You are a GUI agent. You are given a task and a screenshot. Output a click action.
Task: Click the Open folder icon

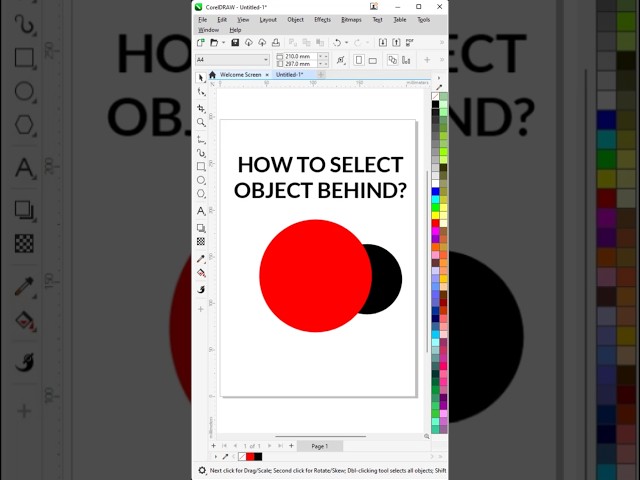213,42
